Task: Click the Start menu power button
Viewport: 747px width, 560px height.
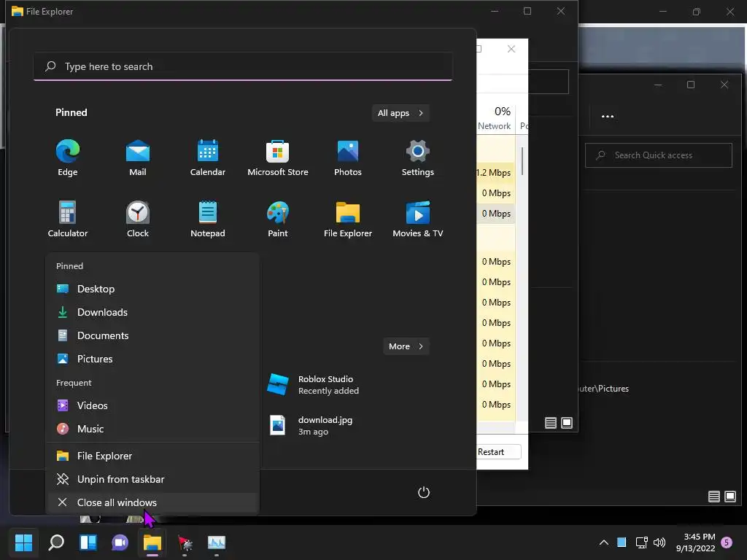Action: [424, 492]
